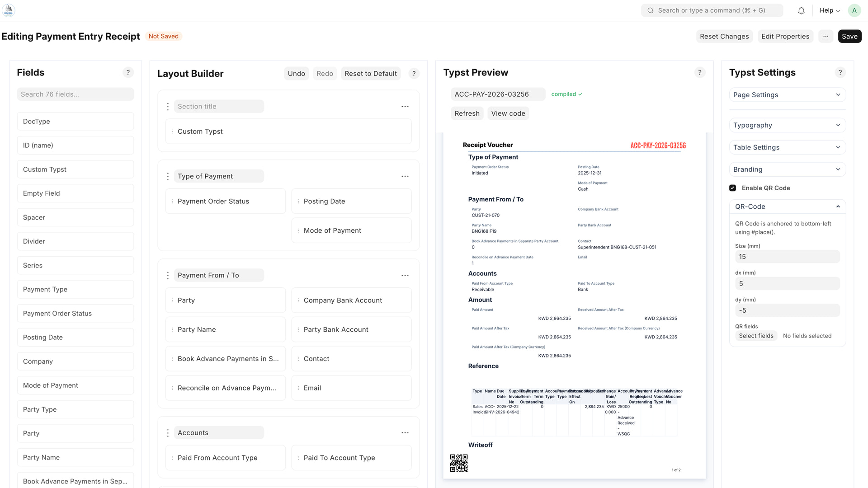Click the Layout Builder help question mark
This screenshot has height=488, width=868.
[x=414, y=74]
